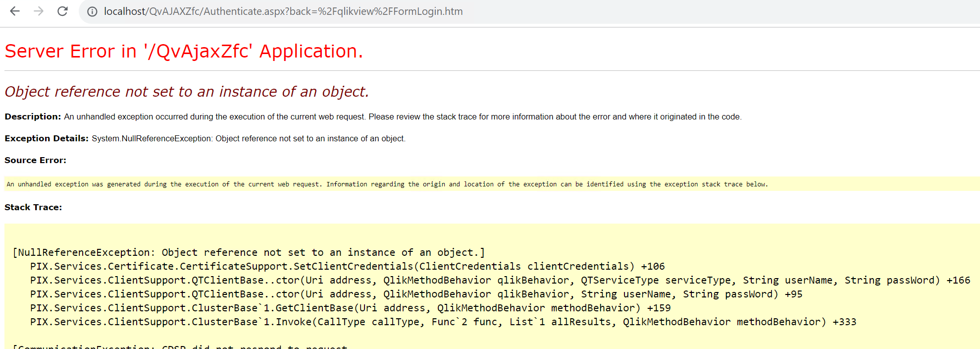Click the QTClientBase..ctor line ending +95
Image resolution: width=980 pixels, height=349 pixels.
416,294
